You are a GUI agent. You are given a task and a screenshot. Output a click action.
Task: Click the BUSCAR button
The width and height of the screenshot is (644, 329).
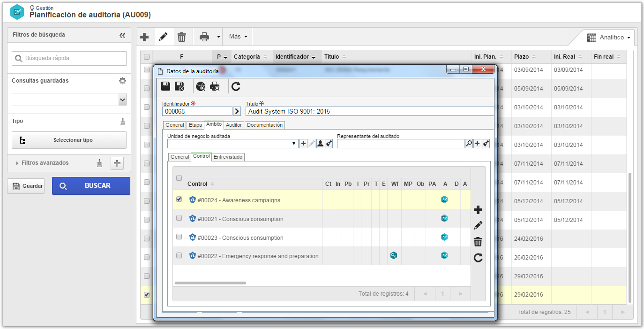91,185
